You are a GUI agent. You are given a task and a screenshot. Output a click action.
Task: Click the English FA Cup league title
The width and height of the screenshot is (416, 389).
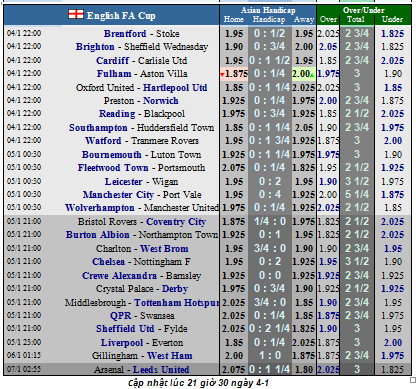(x=121, y=16)
